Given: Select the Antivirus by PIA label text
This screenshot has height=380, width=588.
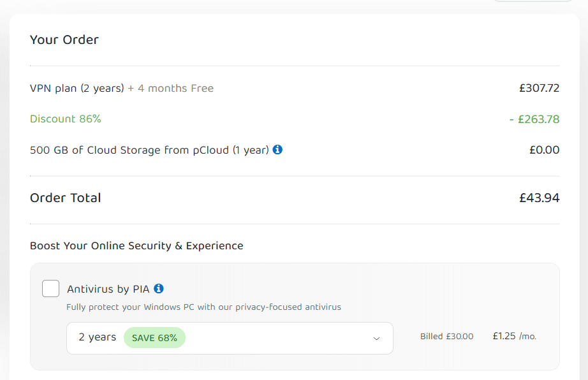Looking at the screenshot, I should coord(108,289).
